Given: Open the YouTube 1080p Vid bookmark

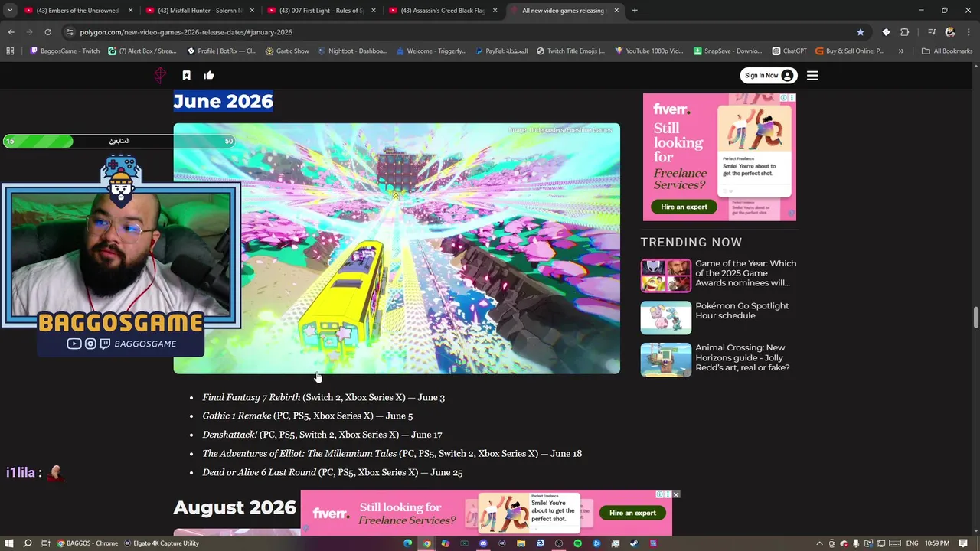Looking at the screenshot, I should [x=648, y=51].
